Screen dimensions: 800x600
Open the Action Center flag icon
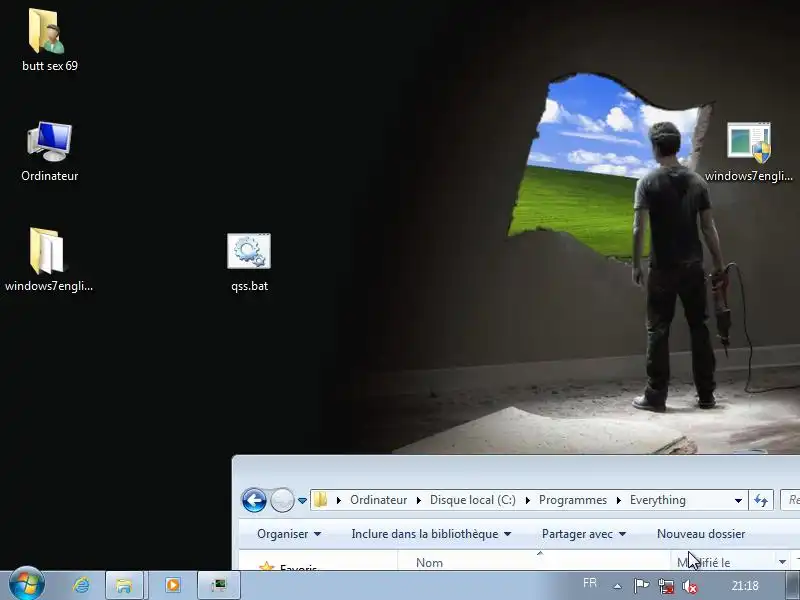point(641,586)
